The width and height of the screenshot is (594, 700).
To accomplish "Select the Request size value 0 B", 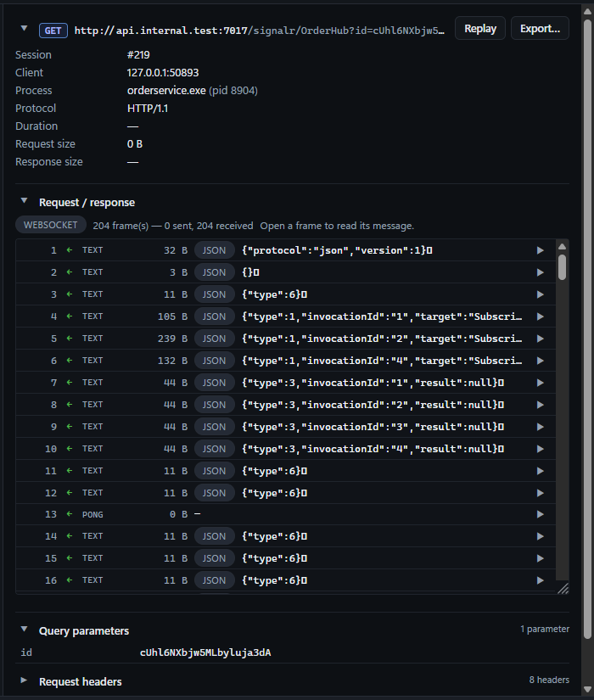I will click(135, 144).
